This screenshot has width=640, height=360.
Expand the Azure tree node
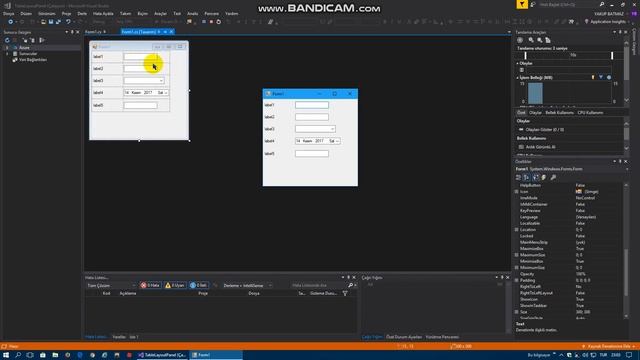click(7, 48)
